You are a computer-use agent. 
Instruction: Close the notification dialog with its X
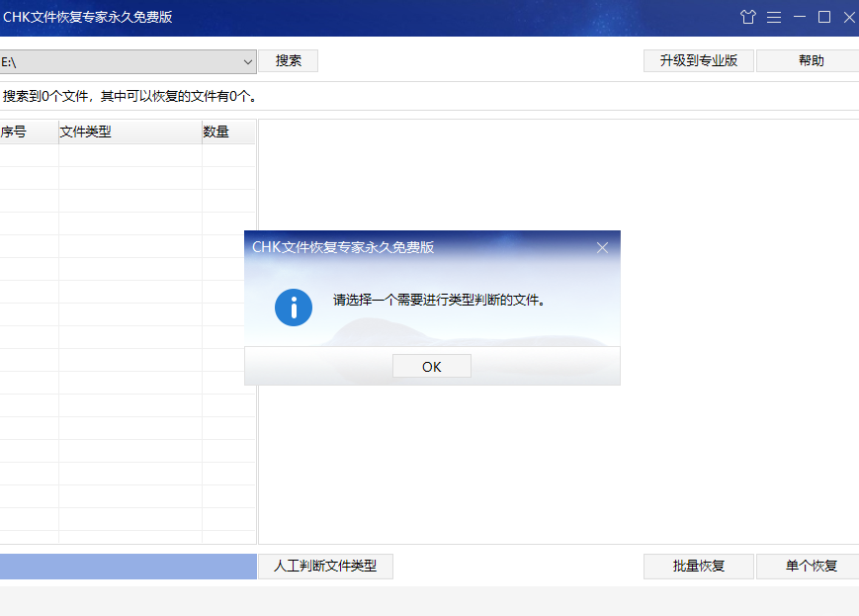point(602,248)
